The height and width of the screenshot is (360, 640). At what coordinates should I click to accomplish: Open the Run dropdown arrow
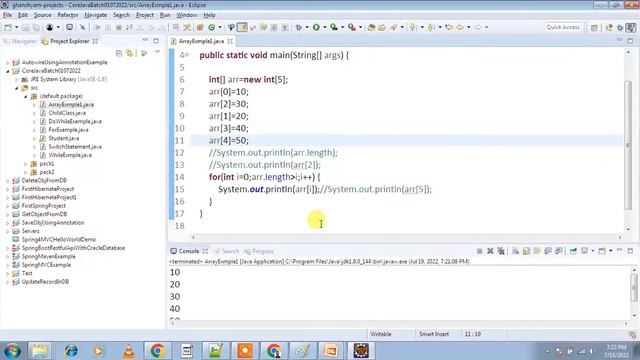pos(325,27)
